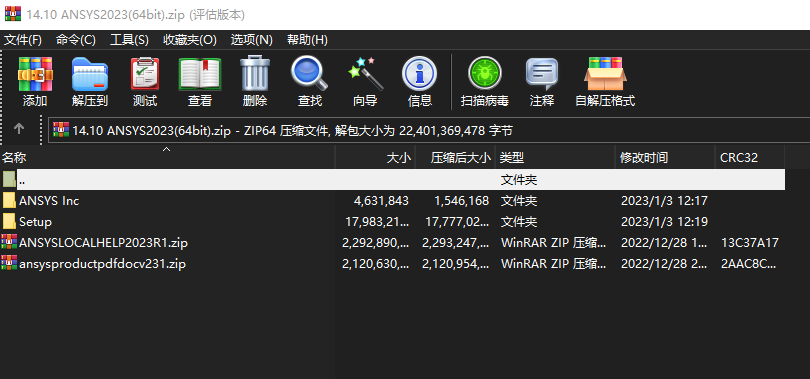Select ansysproductpdfdocv231.zip file name

click(x=102, y=264)
